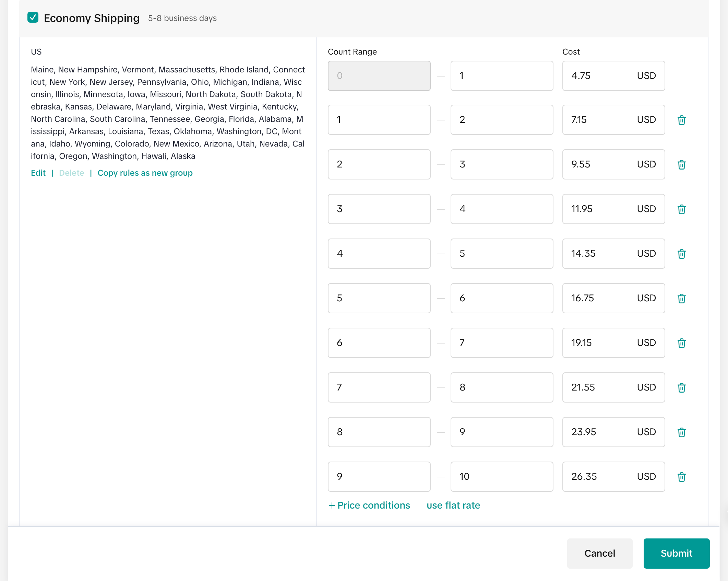Click the delete icon for 4-5 count range
This screenshot has width=728, height=581.
click(682, 254)
